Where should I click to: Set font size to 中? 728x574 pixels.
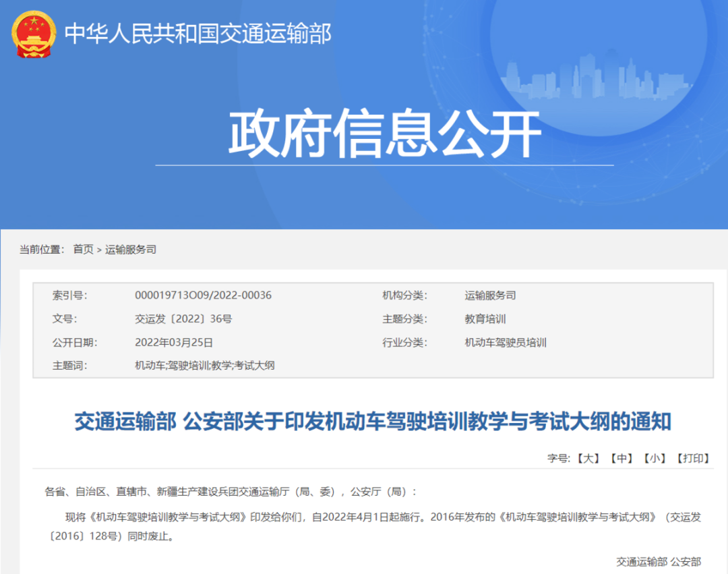pyautogui.click(x=621, y=459)
